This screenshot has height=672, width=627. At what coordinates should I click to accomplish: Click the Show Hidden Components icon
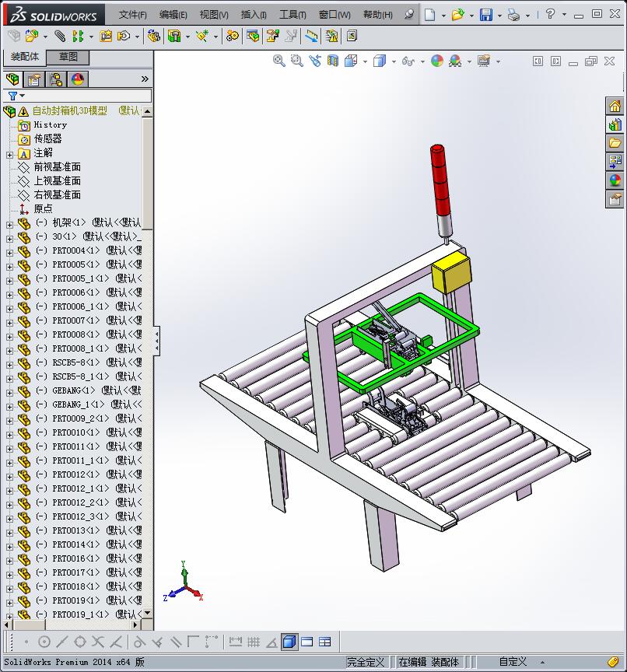click(153, 36)
